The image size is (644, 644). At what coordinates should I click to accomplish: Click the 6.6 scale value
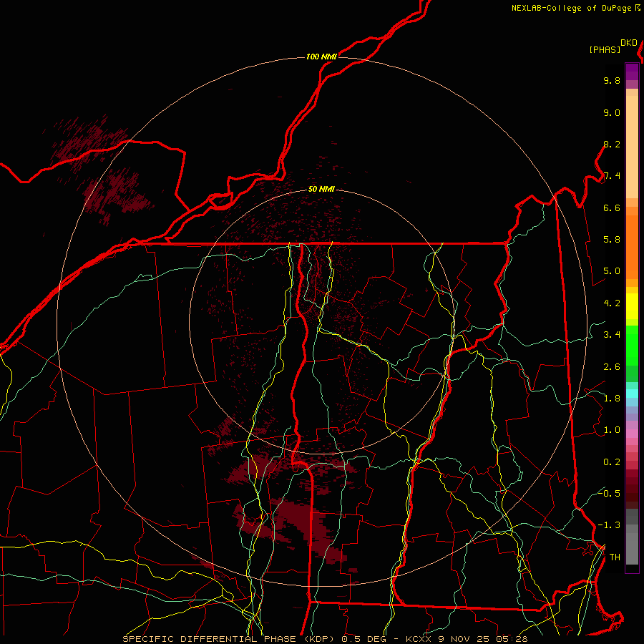coord(612,208)
